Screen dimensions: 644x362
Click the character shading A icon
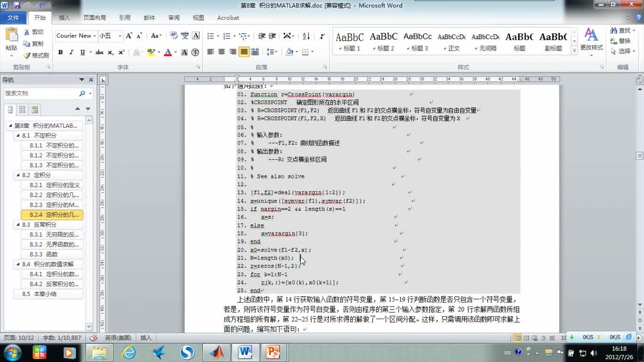click(x=185, y=52)
